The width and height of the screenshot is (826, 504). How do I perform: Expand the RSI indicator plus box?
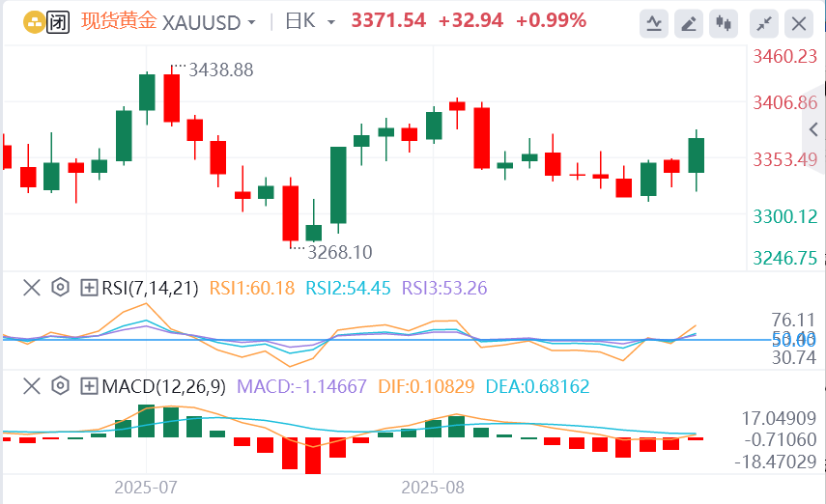(x=89, y=287)
